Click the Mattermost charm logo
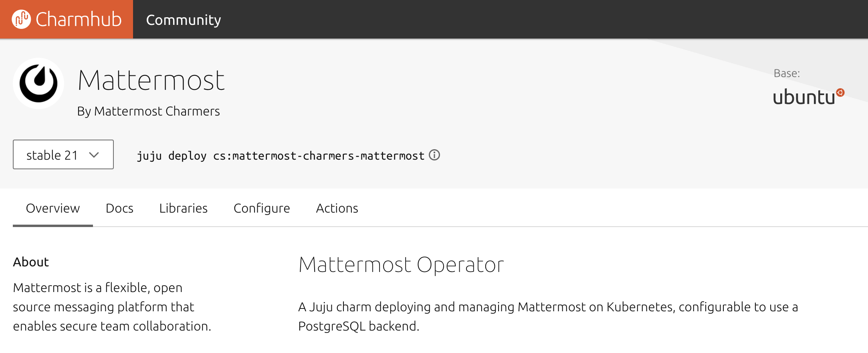 pos(38,83)
